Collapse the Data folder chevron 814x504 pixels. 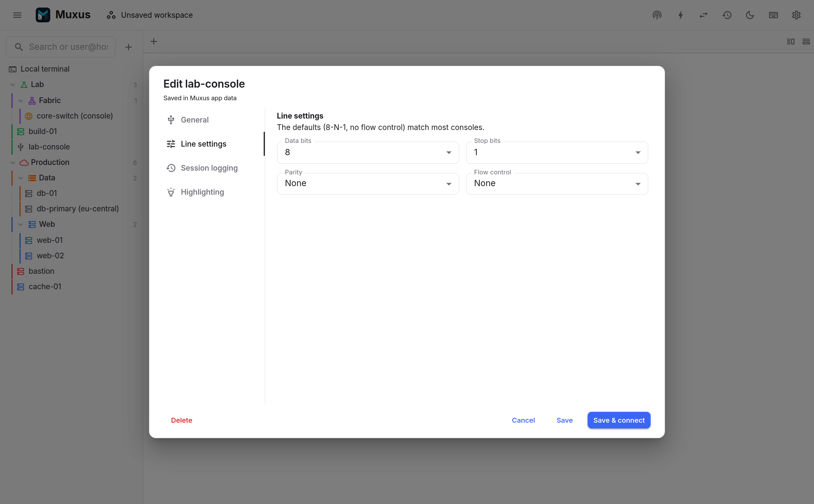pyautogui.click(x=21, y=178)
